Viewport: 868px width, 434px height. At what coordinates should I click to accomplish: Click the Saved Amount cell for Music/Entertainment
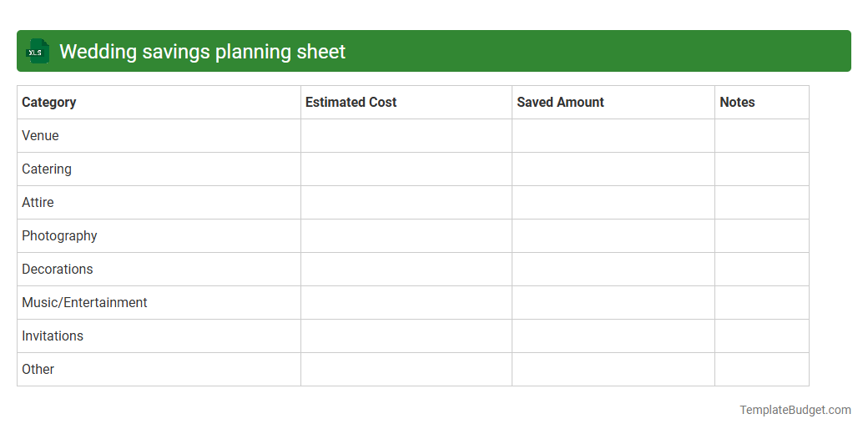coord(613,303)
